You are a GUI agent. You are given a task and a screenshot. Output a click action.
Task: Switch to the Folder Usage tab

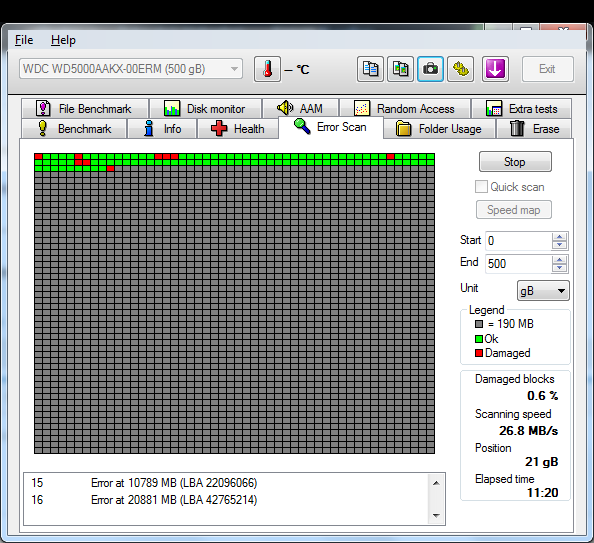[439, 128]
